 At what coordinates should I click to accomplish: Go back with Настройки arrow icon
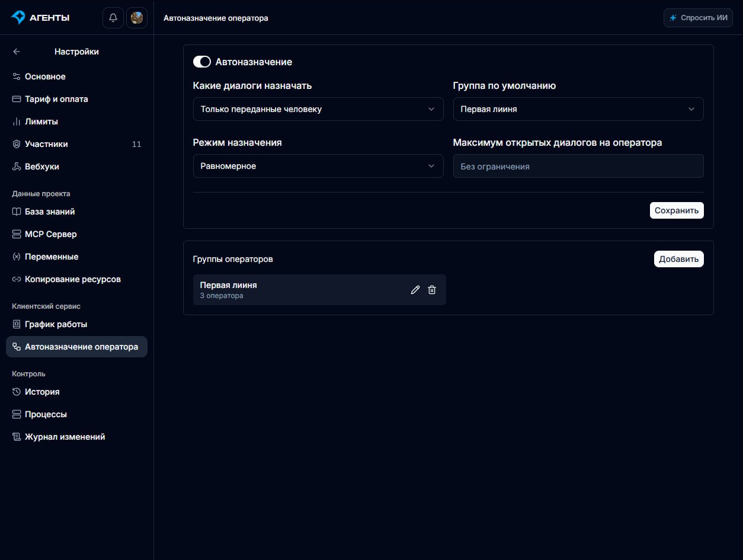point(17,52)
